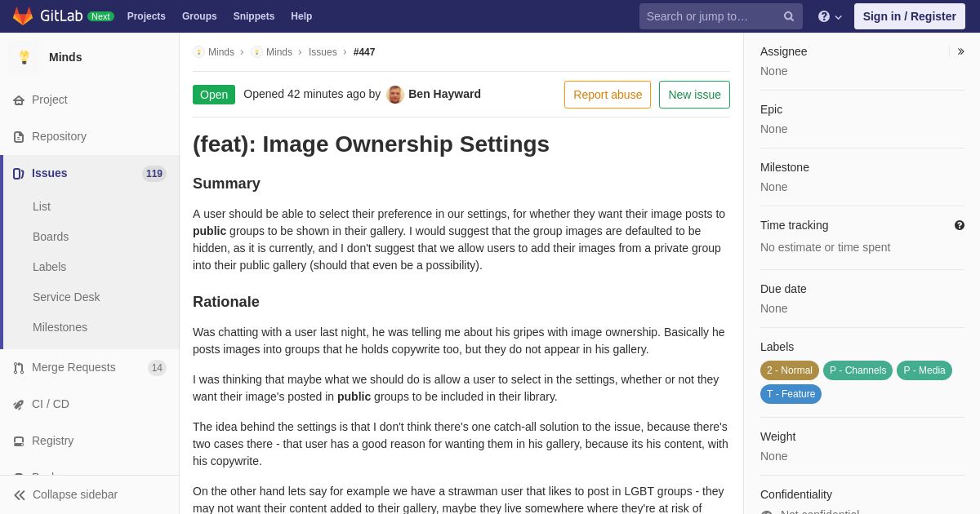Click the CI / CD rocket icon
The image size is (980, 514).
(19, 405)
